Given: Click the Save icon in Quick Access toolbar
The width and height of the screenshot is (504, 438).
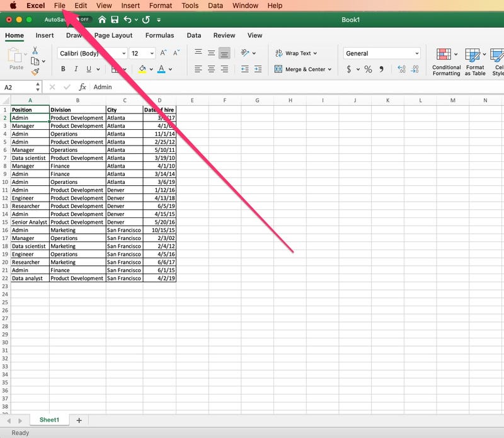Looking at the screenshot, I should pos(114,20).
